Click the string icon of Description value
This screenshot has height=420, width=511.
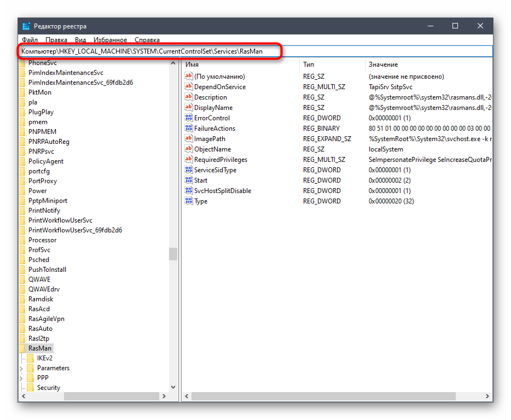(x=189, y=97)
